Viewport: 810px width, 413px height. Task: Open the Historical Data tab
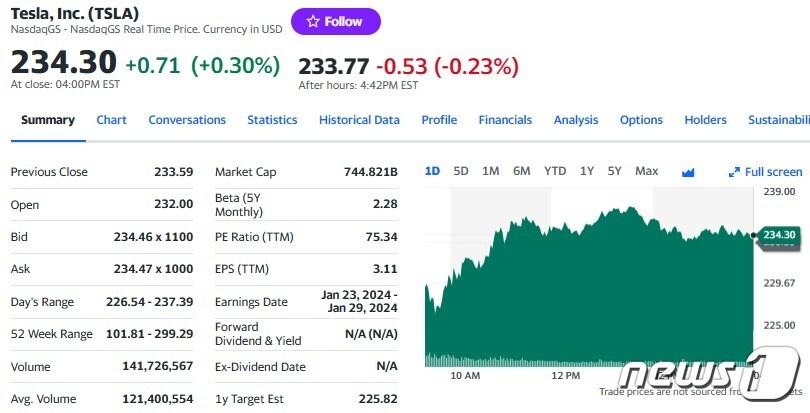click(x=359, y=120)
